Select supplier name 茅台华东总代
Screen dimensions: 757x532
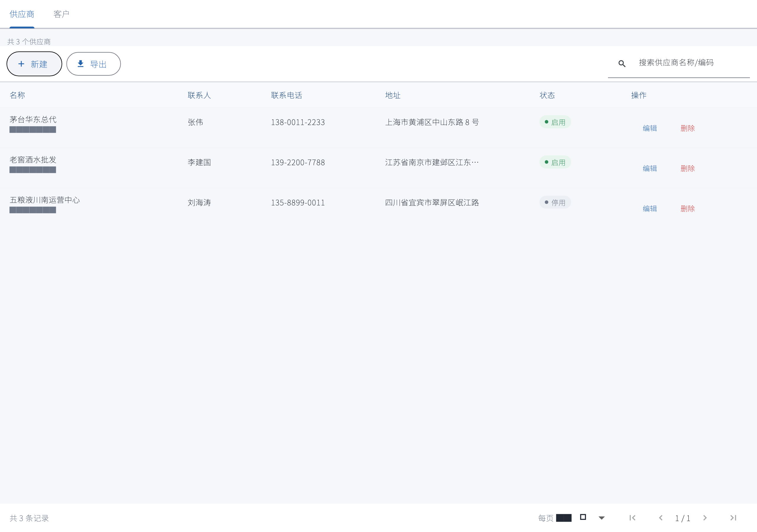click(33, 119)
